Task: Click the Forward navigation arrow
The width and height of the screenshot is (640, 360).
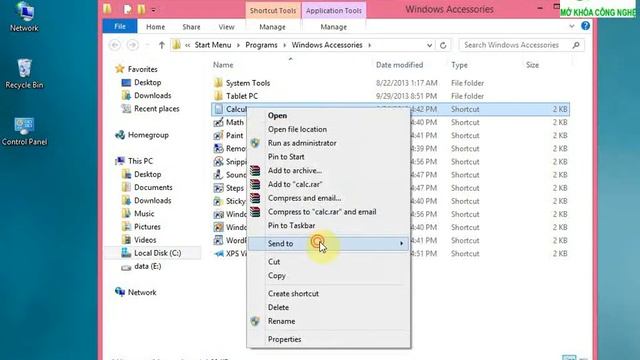Action: pos(133,45)
